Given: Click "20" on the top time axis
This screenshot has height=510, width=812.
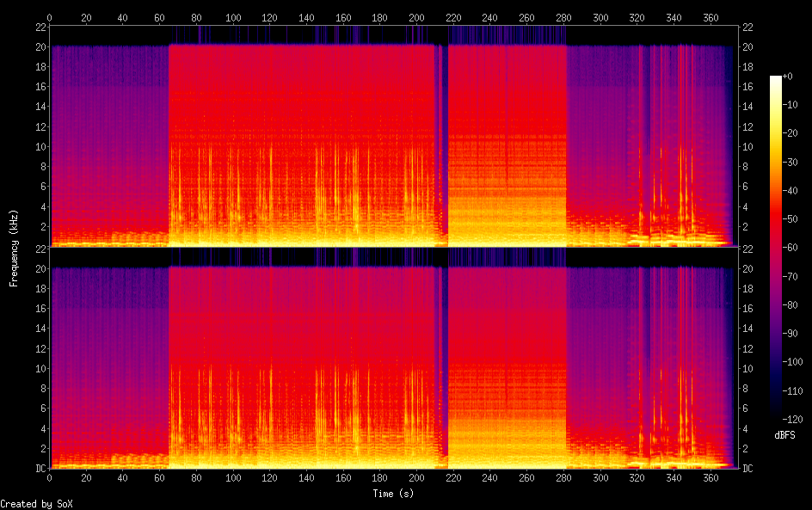Looking at the screenshot, I should tap(86, 17).
